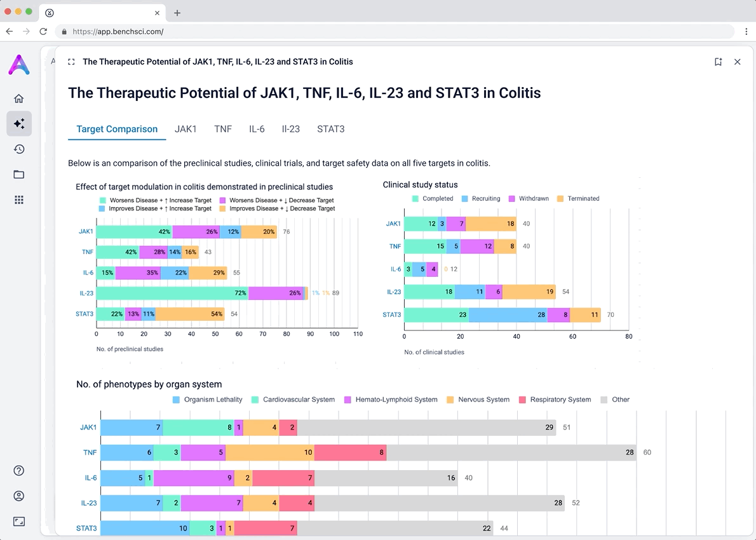Image resolution: width=756 pixels, height=540 pixels.
Task: Click TNF label in phenotypes chart
Action: [90, 453]
